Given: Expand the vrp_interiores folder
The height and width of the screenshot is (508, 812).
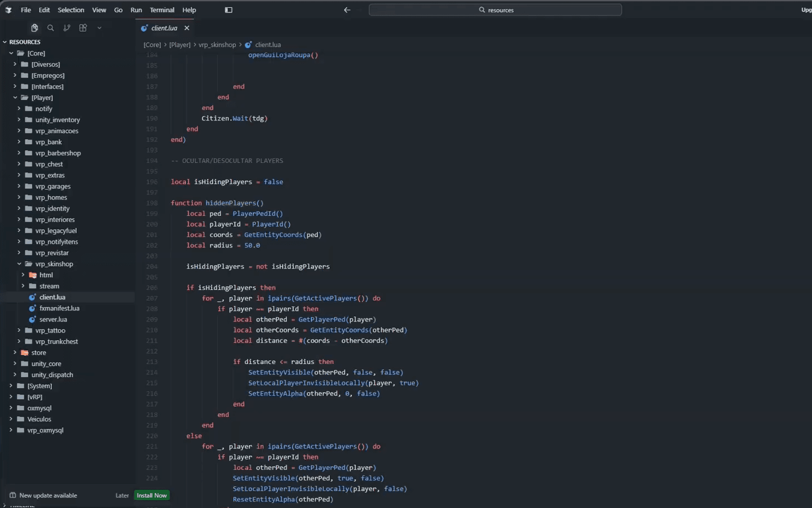Looking at the screenshot, I should coord(67,219).
